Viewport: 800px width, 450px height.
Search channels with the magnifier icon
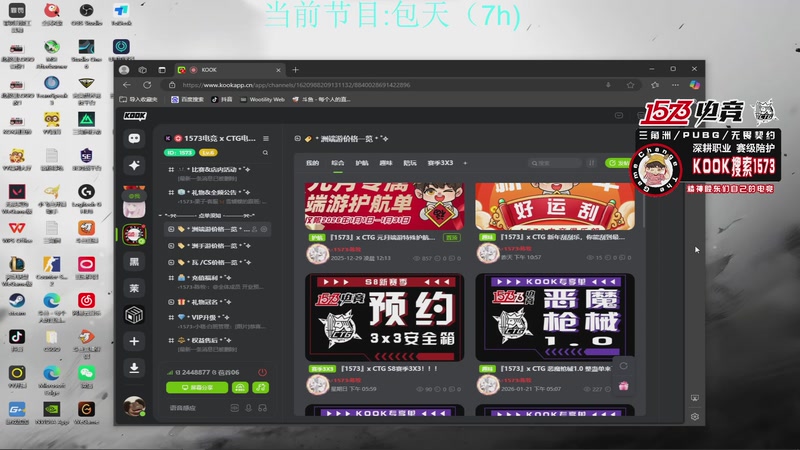click(x=265, y=153)
